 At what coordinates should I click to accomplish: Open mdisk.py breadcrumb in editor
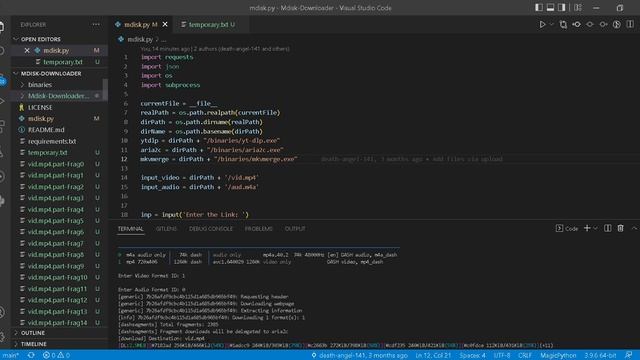(136, 39)
